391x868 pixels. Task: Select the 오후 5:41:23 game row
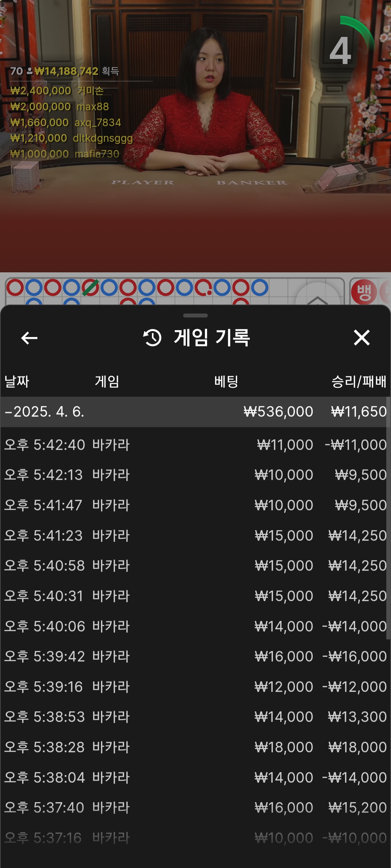(195, 536)
